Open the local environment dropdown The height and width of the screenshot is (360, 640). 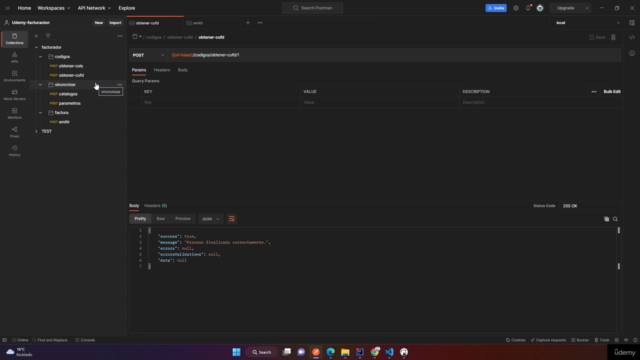(588, 23)
